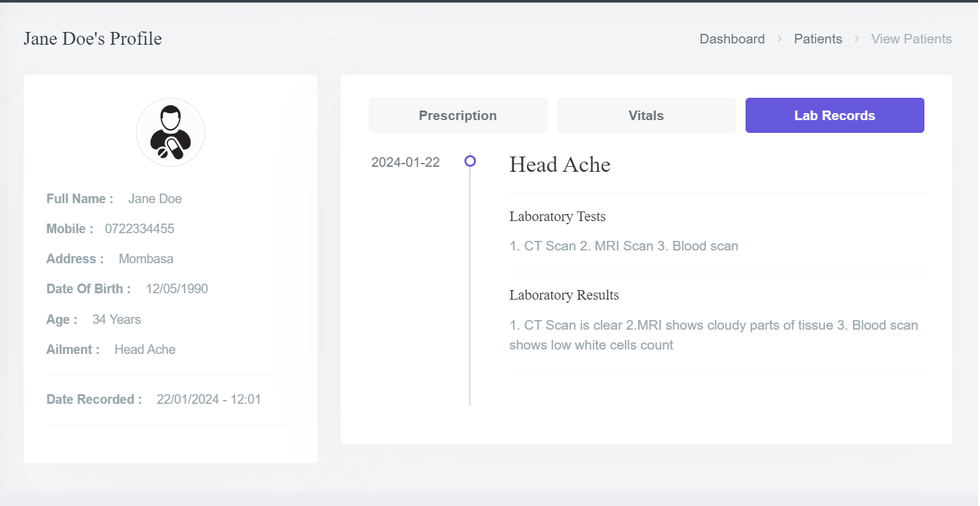Select the Lab Records tab
Screen dimensions: 980x506
click(834, 116)
